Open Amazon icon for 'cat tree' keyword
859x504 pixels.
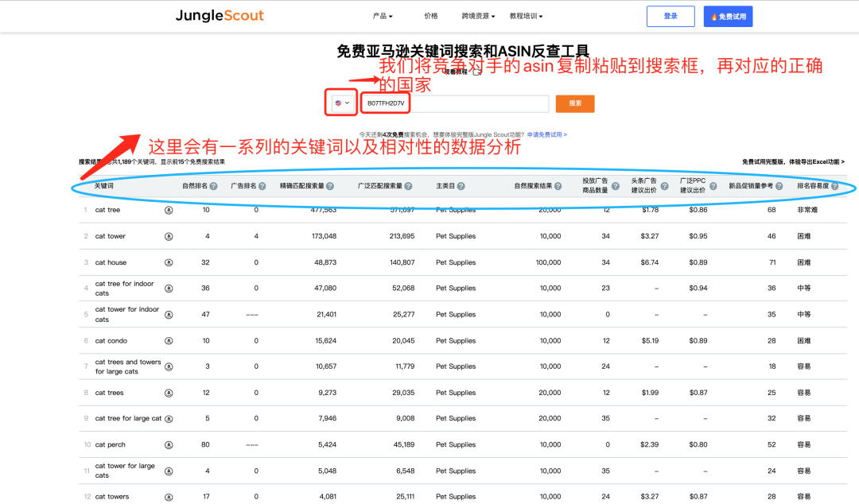point(169,210)
